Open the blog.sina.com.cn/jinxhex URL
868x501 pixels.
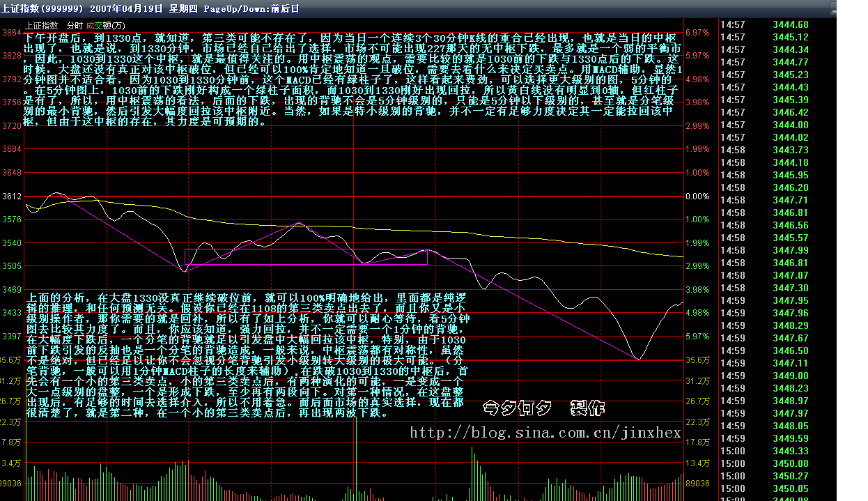pos(545,433)
